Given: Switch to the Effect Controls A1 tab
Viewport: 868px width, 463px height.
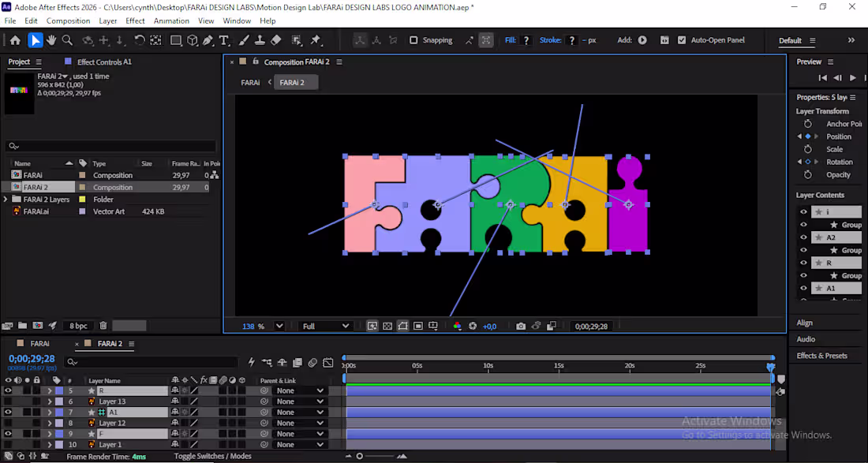Looking at the screenshot, I should (104, 62).
